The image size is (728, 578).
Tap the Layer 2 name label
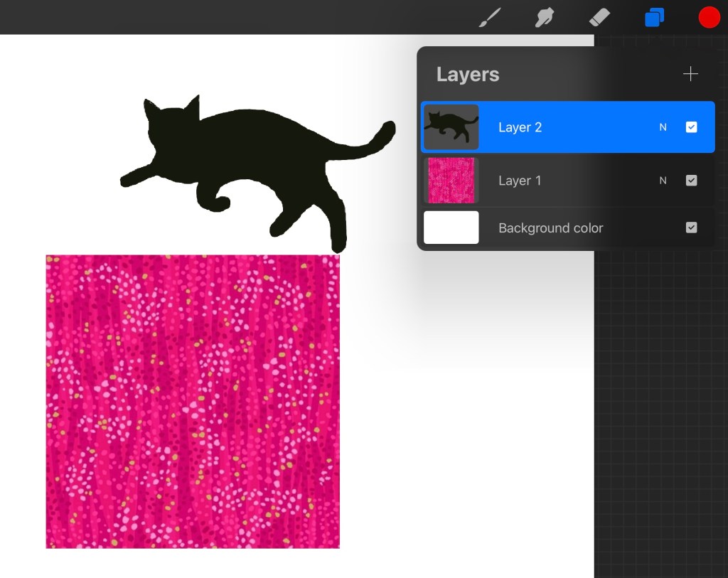[x=520, y=127]
